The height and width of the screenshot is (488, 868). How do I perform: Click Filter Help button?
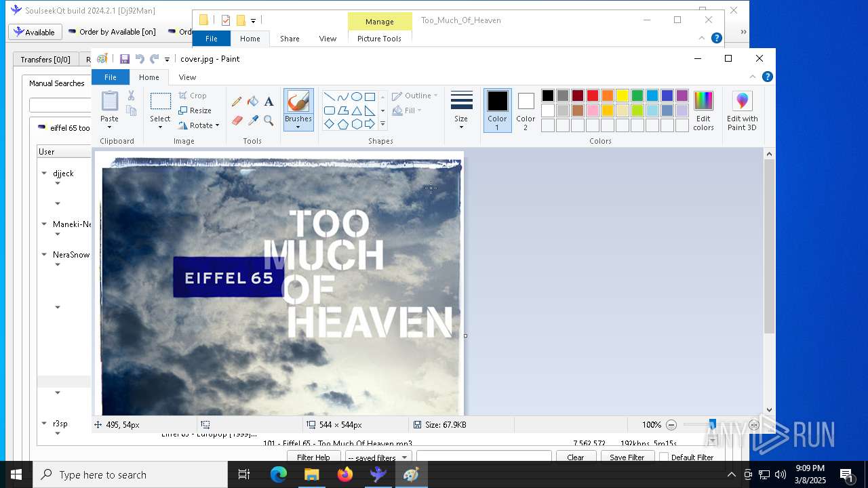pyautogui.click(x=313, y=457)
